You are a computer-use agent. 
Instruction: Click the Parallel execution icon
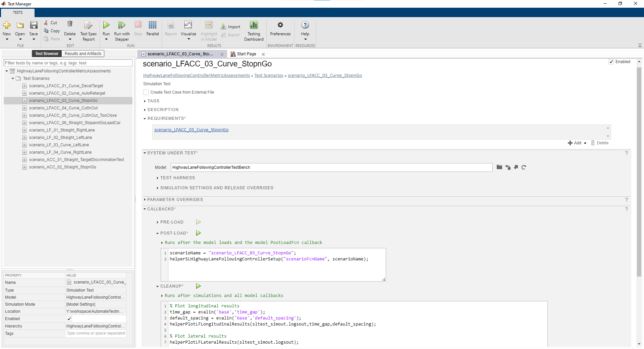153,26
